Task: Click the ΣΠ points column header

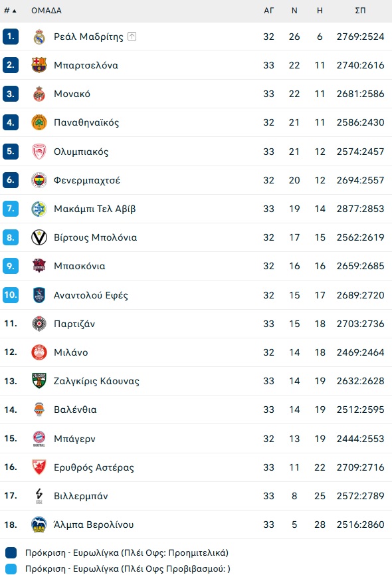Action: click(x=360, y=11)
